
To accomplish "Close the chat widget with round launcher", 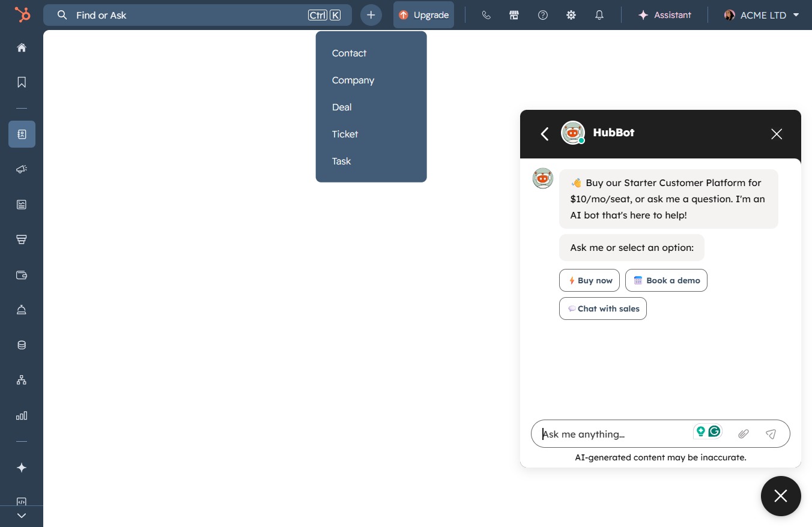I will [x=781, y=496].
